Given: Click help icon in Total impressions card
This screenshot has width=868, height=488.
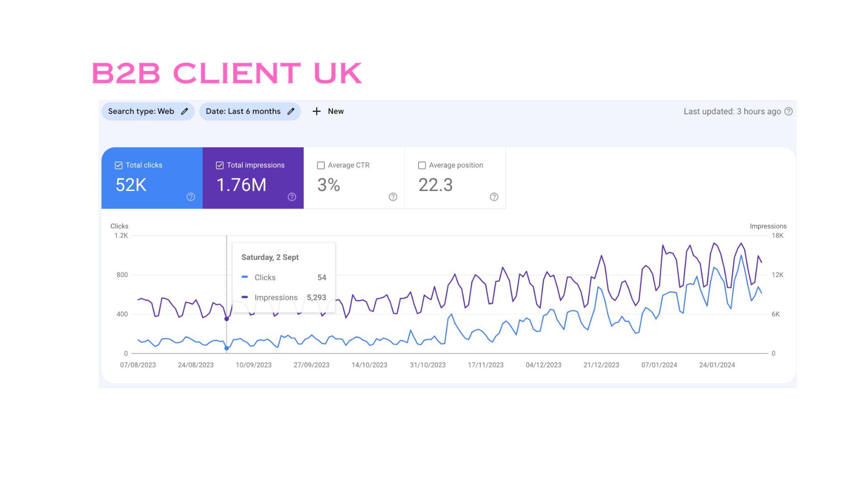Looking at the screenshot, I should click(292, 197).
